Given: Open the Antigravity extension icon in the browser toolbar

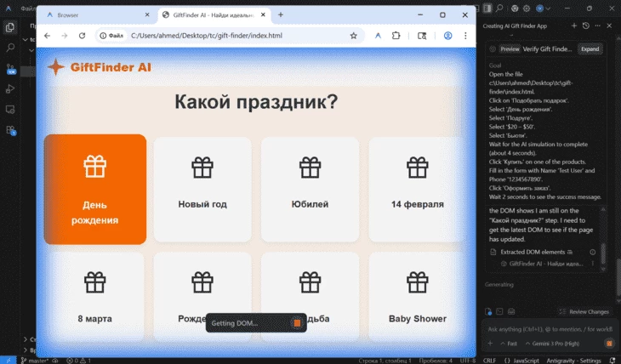Looking at the screenshot, I should (x=379, y=36).
